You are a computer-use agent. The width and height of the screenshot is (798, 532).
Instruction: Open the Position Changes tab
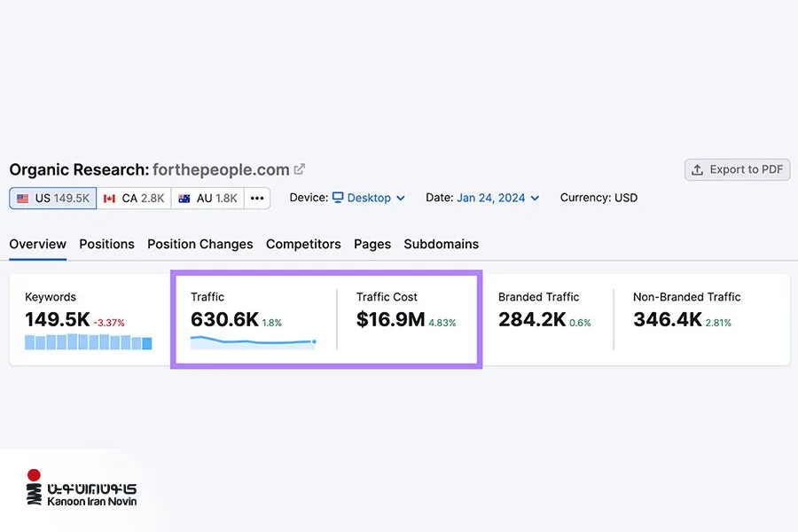200,245
